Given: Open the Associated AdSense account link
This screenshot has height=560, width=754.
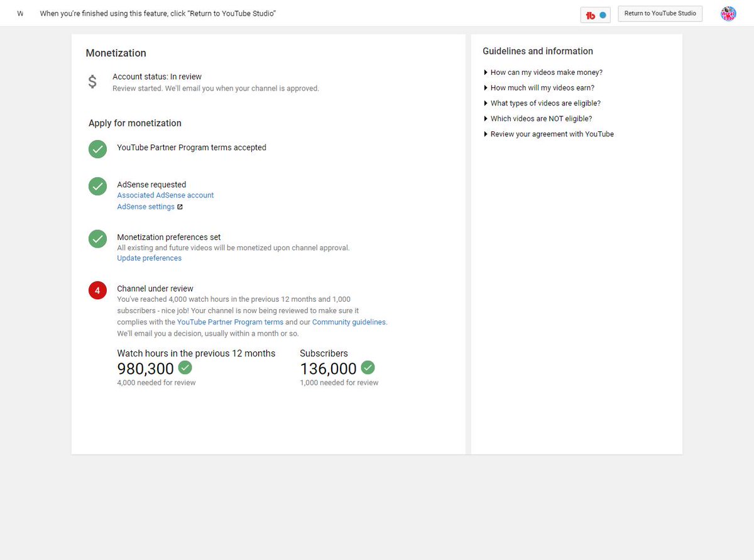Looking at the screenshot, I should [x=165, y=195].
